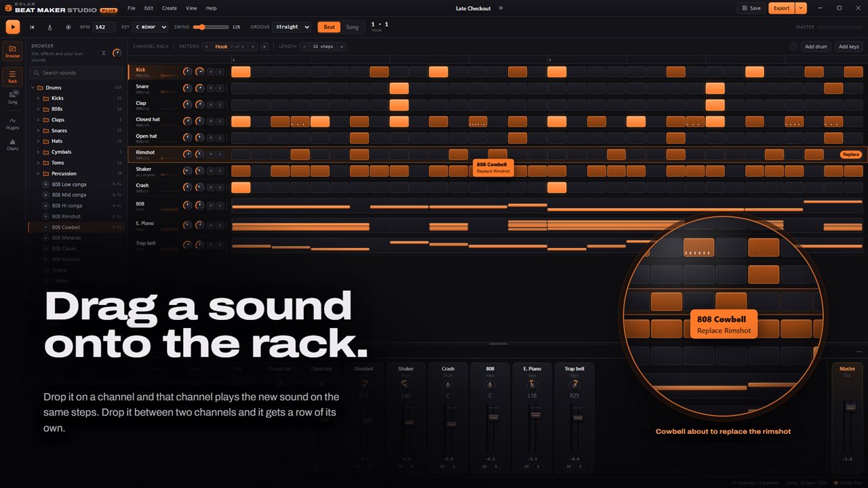Image resolution: width=868 pixels, height=488 pixels.
Task: Open the Export options dropdown arrow
Action: [801, 8]
